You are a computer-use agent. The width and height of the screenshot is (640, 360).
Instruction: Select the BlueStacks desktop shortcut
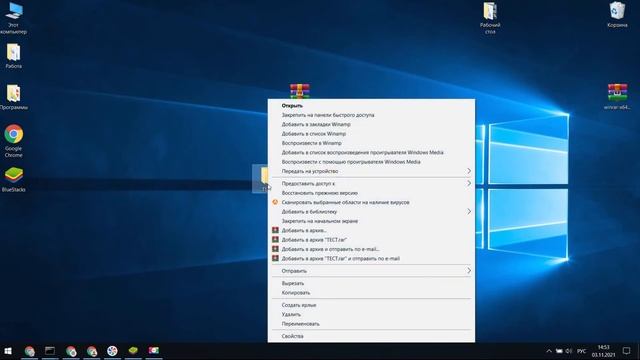pos(13,180)
